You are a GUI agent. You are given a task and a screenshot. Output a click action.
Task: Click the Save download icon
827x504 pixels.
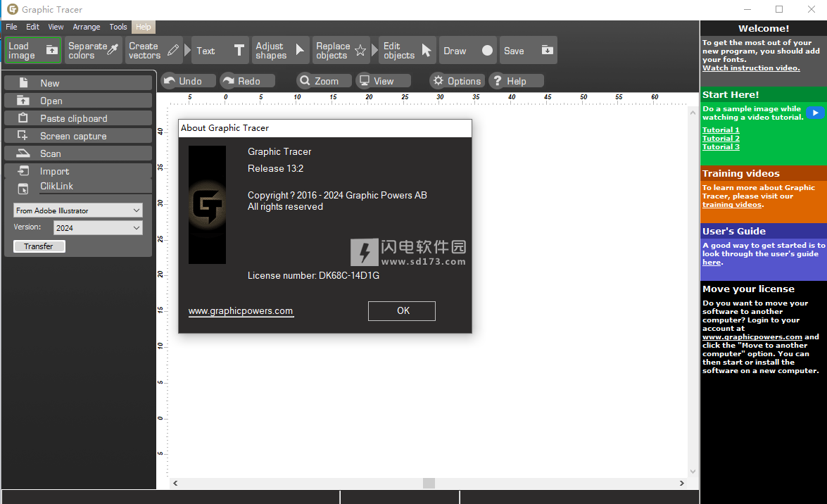pyautogui.click(x=548, y=50)
